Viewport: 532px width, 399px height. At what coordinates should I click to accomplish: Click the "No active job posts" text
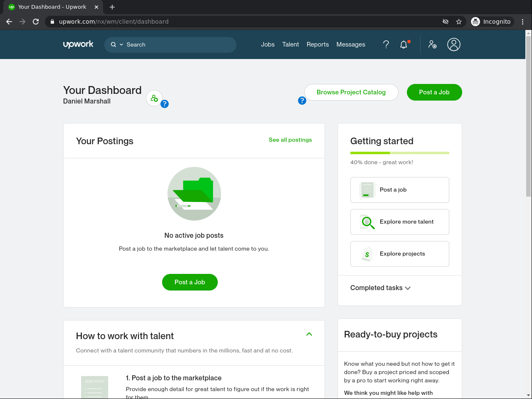click(x=194, y=235)
